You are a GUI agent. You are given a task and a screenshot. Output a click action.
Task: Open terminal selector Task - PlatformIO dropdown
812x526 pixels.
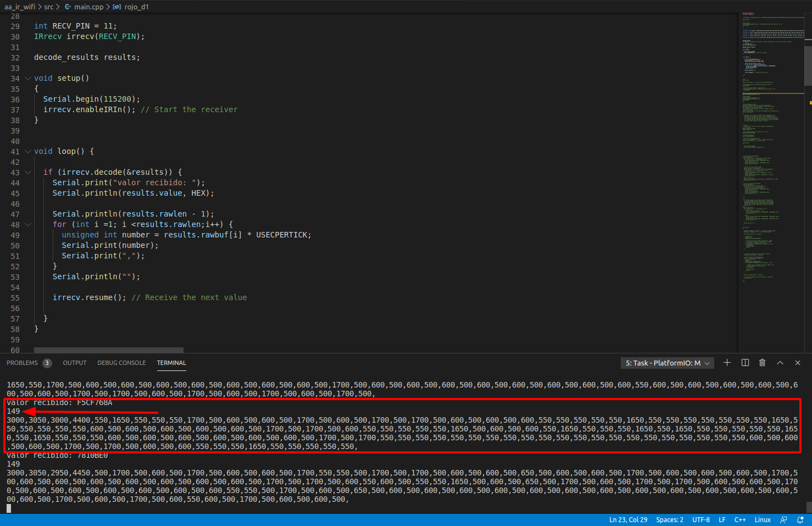coord(668,363)
